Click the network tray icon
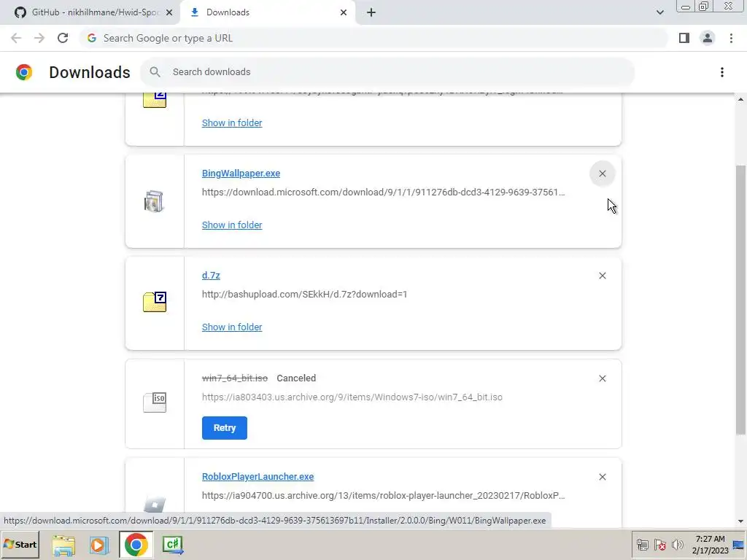The width and height of the screenshot is (747, 560). pos(643,545)
